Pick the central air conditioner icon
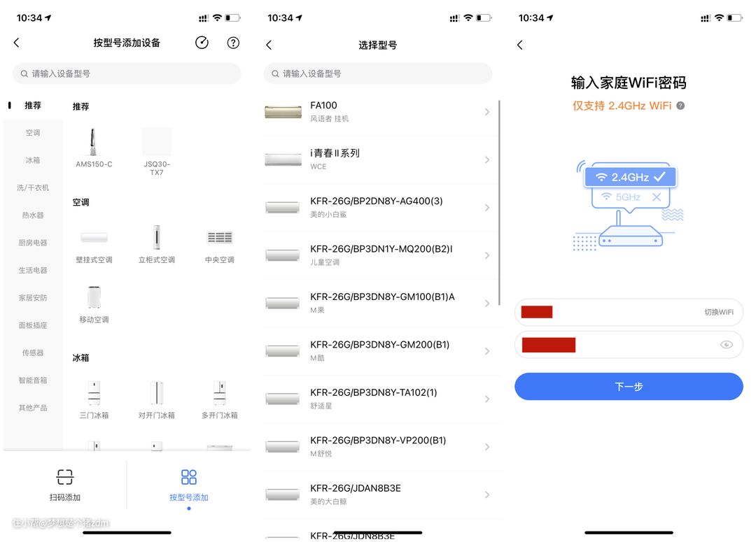Screen dimensions: 756x542 (x=219, y=238)
